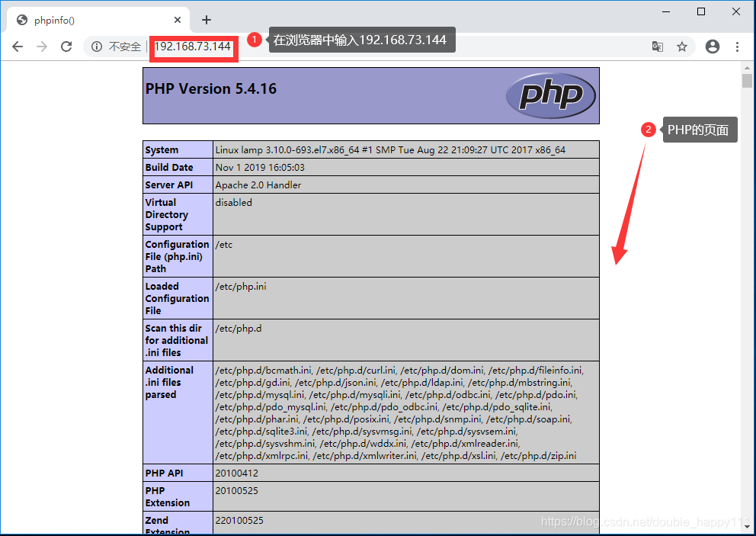Click the 'Virtual Directory Support' label
The width and height of the screenshot is (756, 536).
point(166,215)
